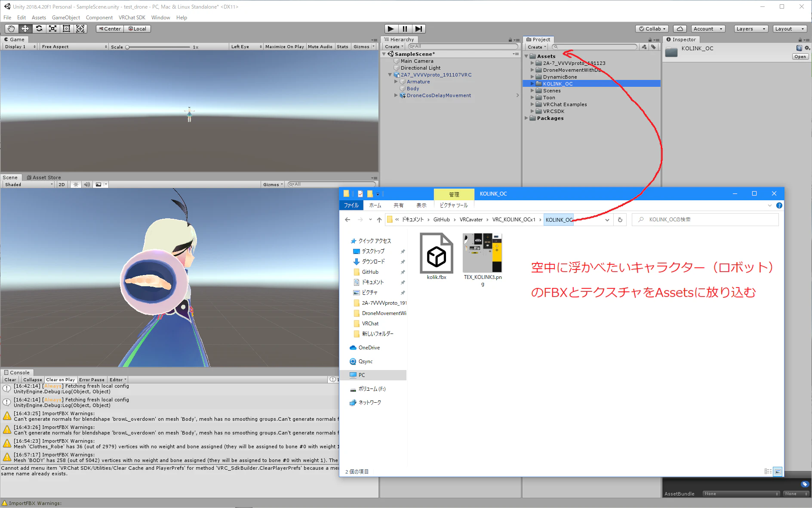Toggle Center pivot mode button
Viewport: 812px width, 508px height.
[x=110, y=29]
